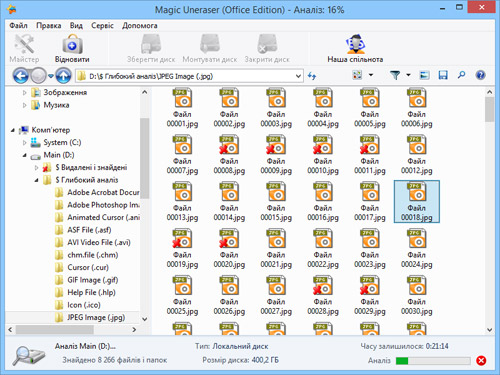Click the Save disk (Зберегти диск) icon
This screenshot has height=375, width=500.
(151, 44)
